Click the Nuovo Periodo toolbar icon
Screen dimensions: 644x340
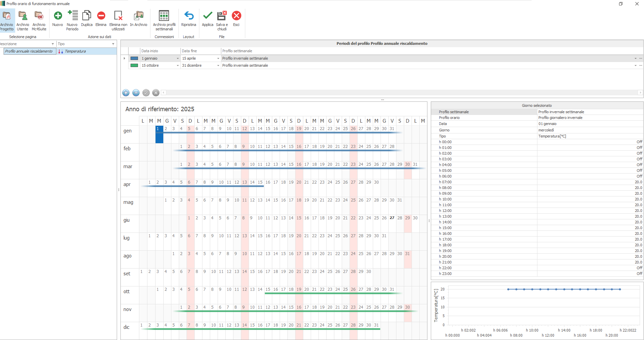click(72, 16)
